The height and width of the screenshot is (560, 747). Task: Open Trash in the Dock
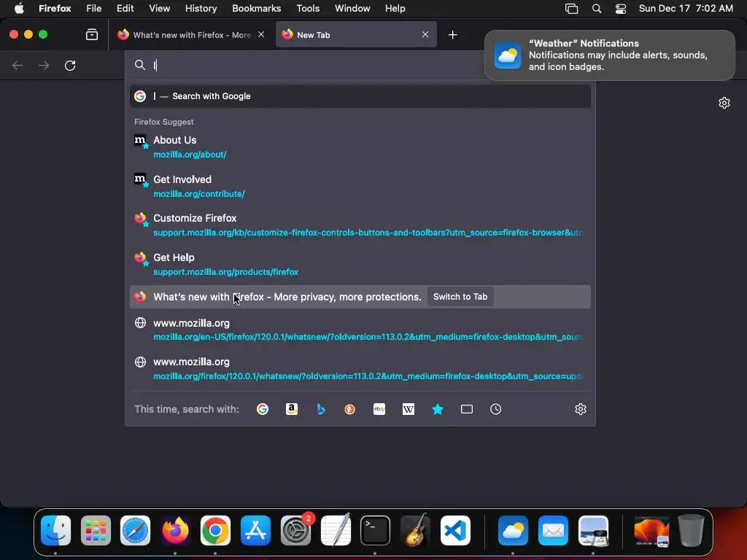(x=692, y=530)
